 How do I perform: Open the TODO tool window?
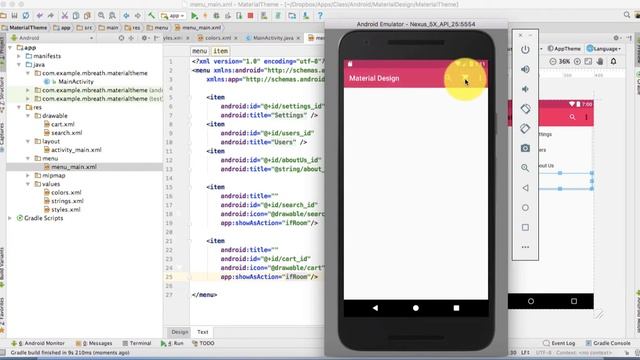pos(203,343)
